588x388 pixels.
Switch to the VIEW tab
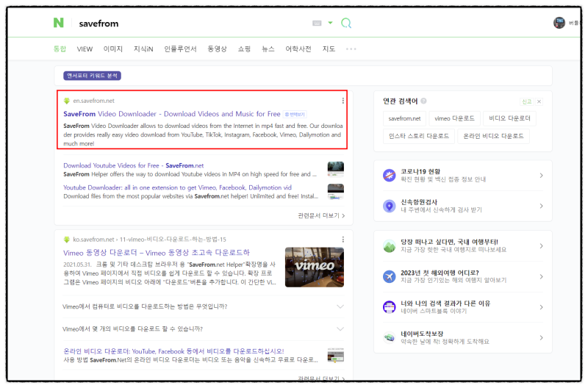tap(85, 48)
